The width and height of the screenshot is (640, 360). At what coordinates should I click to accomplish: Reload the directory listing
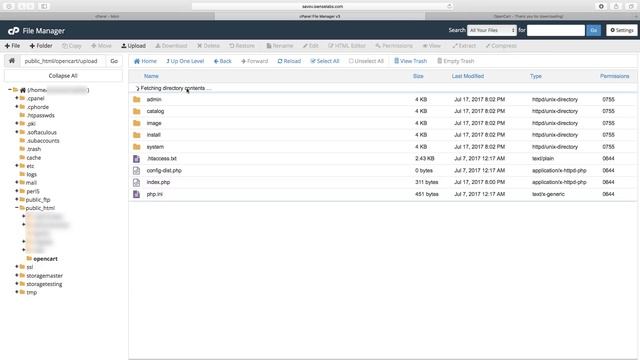click(289, 61)
